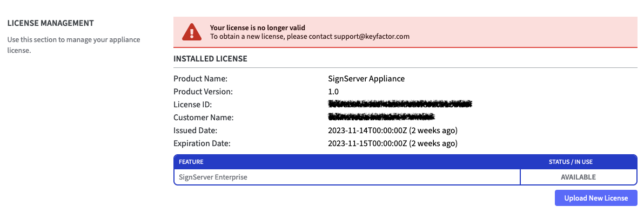Click the INSTALLED LICENSE heading
The width and height of the screenshot is (644, 220).
click(x=210, y=59)
